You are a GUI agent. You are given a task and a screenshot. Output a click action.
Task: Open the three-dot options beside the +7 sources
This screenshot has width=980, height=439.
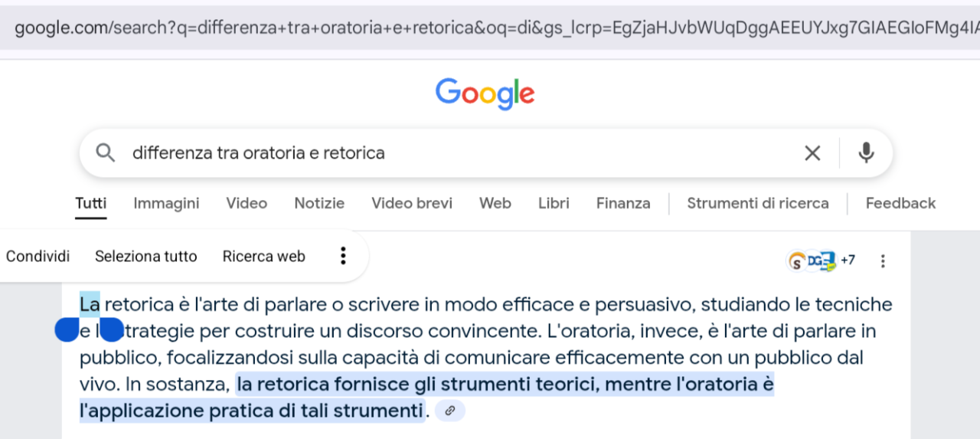coord(883,261)
